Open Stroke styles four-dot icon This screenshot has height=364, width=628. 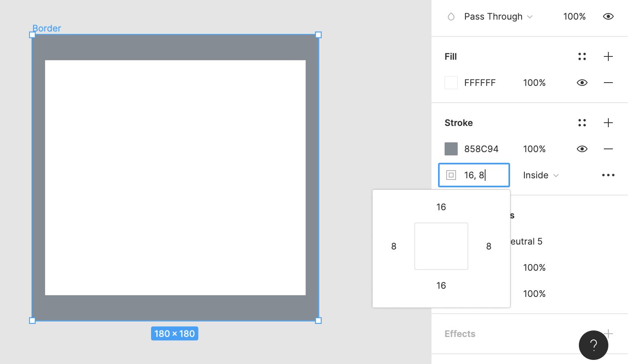(582, 123)
